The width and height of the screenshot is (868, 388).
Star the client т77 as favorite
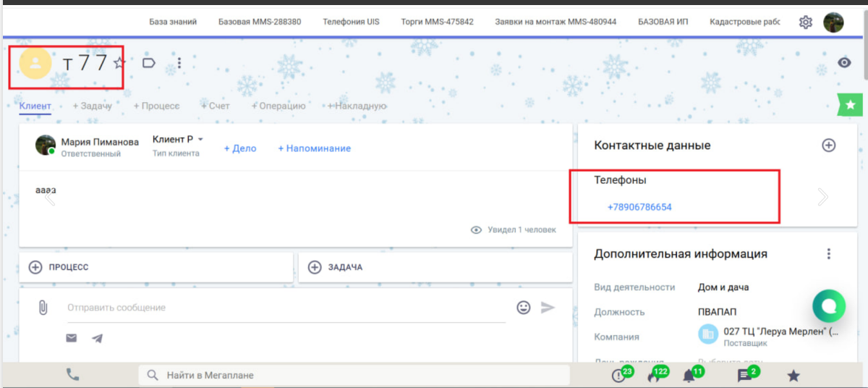tap(119, 63)
